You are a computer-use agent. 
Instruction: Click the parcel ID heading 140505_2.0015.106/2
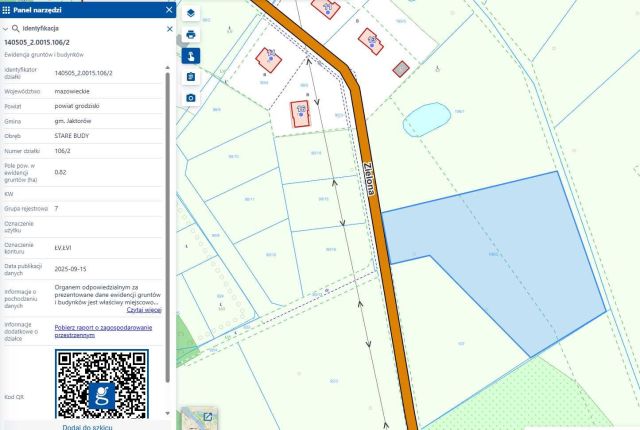point(37,42)
